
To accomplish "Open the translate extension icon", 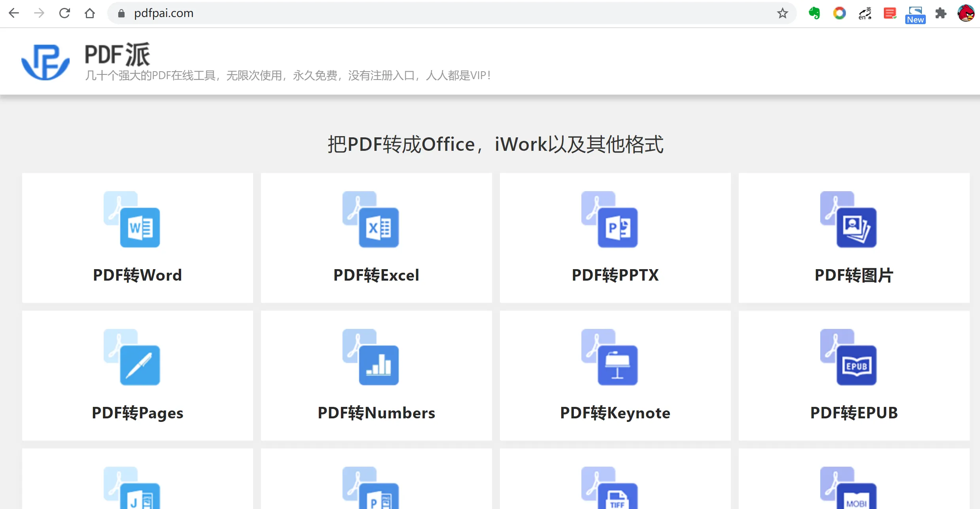I will [865, 13].
